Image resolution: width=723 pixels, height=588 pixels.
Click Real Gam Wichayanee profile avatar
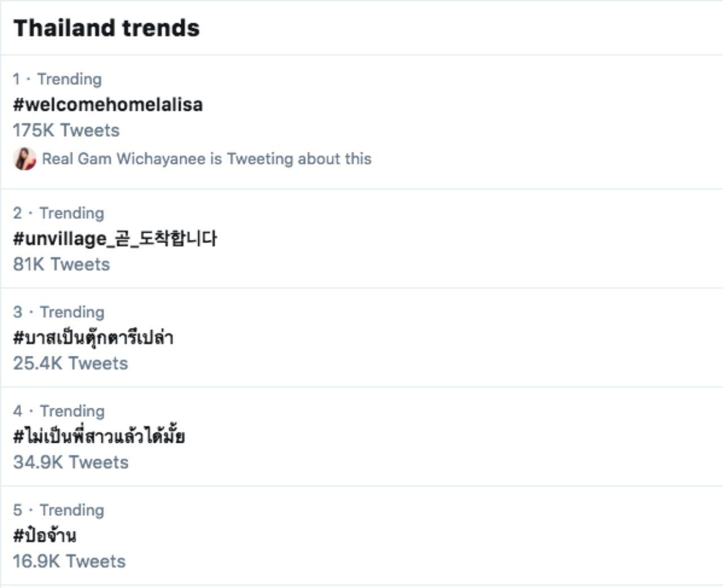(25, 159)
